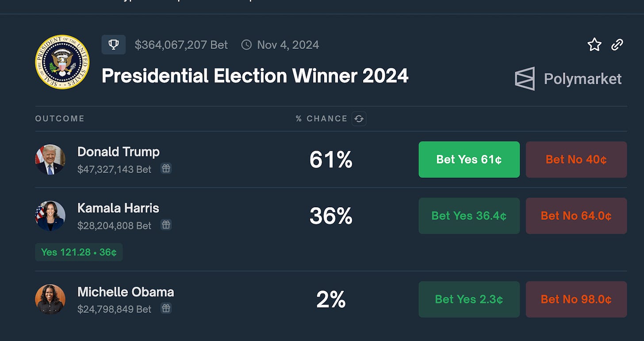
Task: Copy market link using chain icon
Action: click(617, 44)
